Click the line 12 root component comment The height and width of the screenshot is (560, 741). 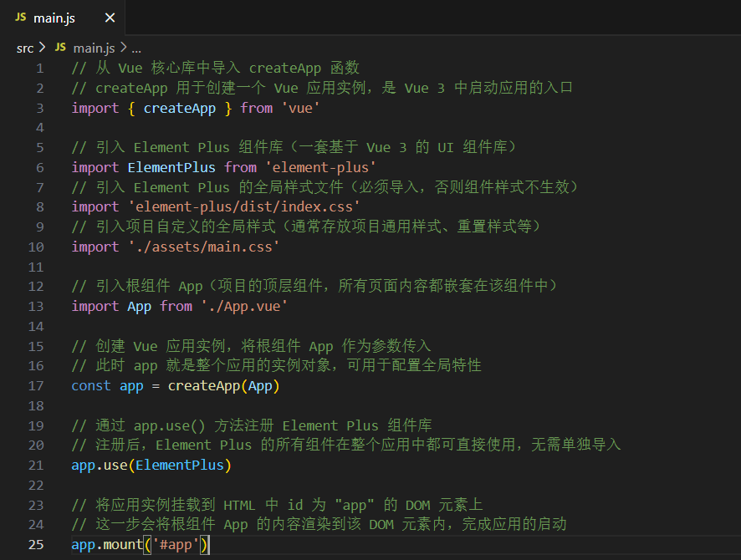point(314,286)
